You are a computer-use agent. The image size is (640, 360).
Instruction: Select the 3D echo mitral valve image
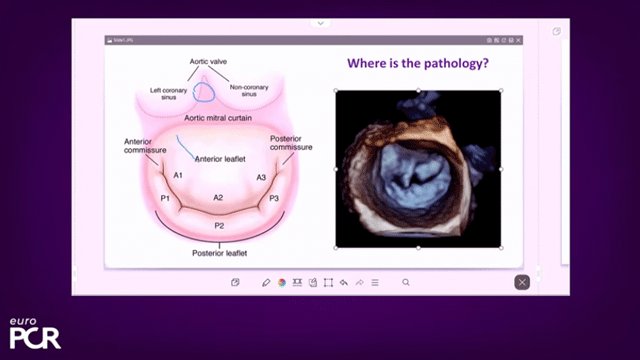[418, 169]
